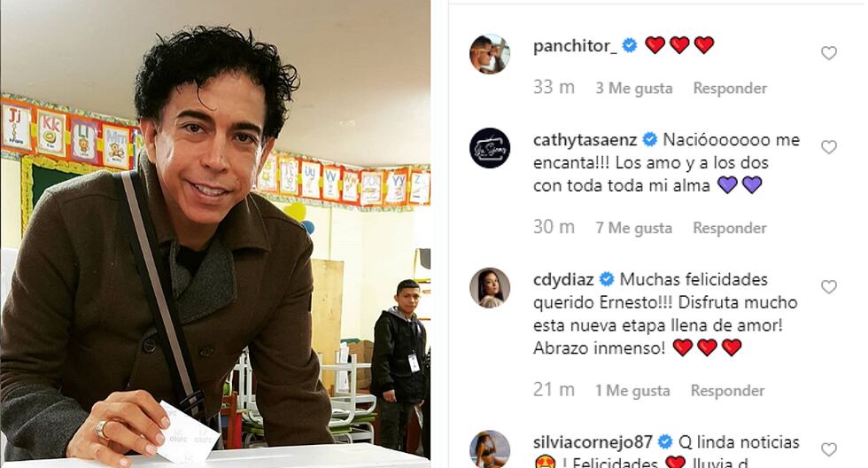Click the verified badge next to cathytasaenz
This screenshot has width=868, height=468.
tap(650, 139)
